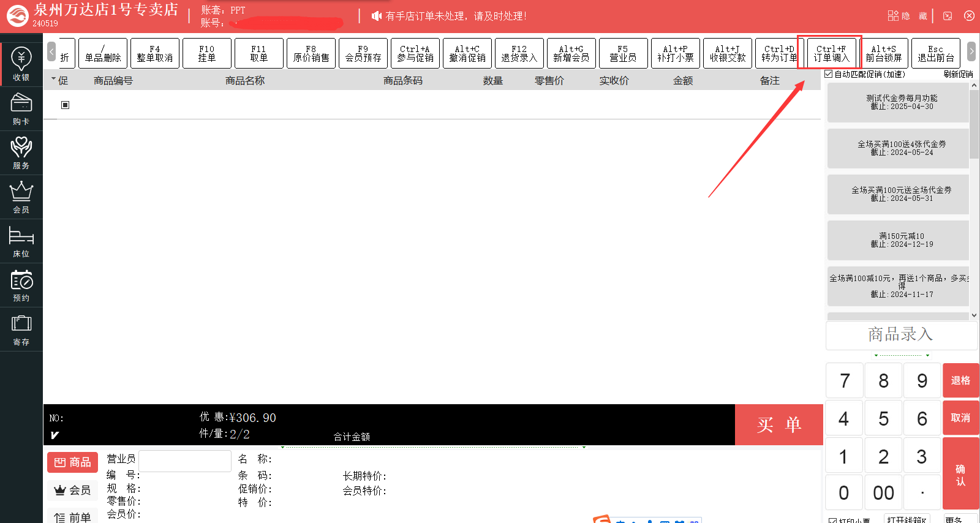
Task: Select promotion 全场买满100元送全场代金券
Action: pyautogui.click(x=898, y=194)
